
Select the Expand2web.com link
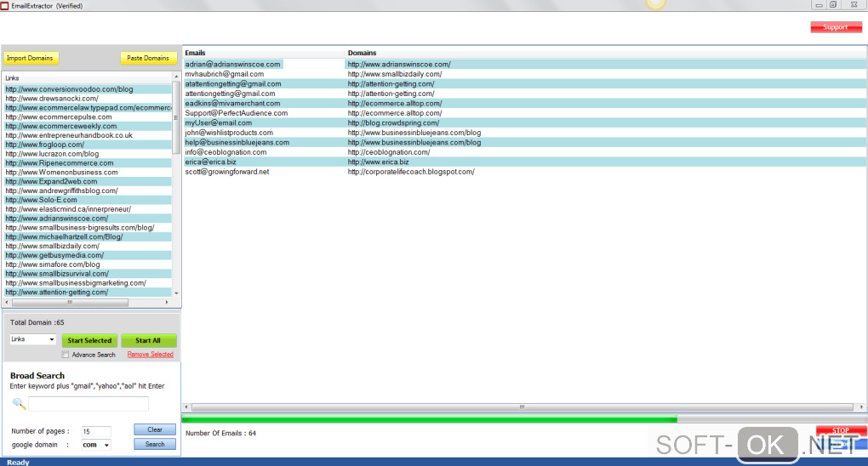click(88, 181)
